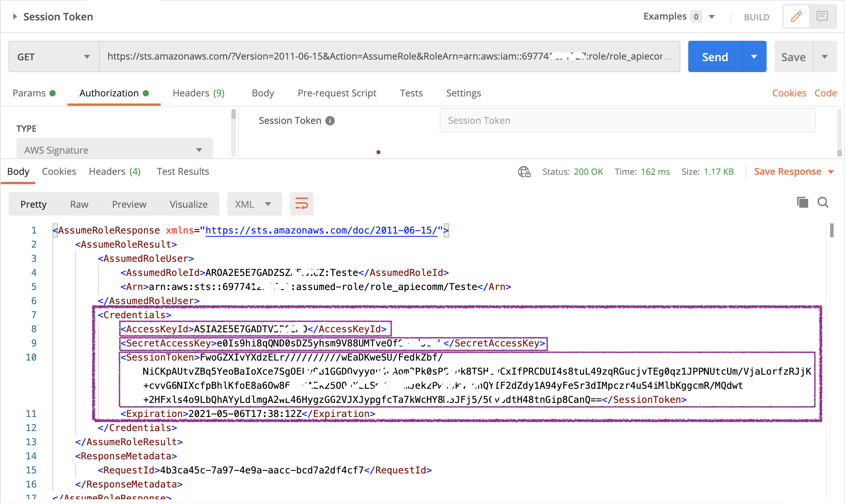The image size is (845, 504).
Task: Open the Settings tab
Action: click(463, 93)
